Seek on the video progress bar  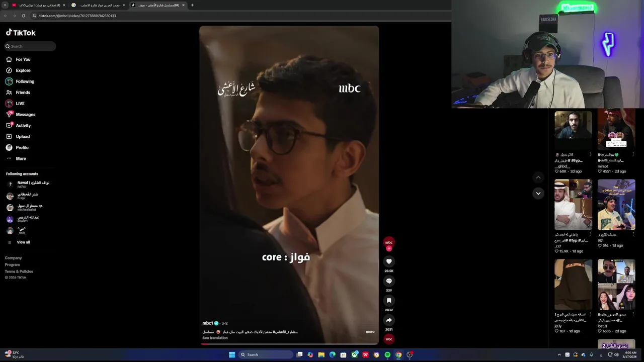click(289, 344)
